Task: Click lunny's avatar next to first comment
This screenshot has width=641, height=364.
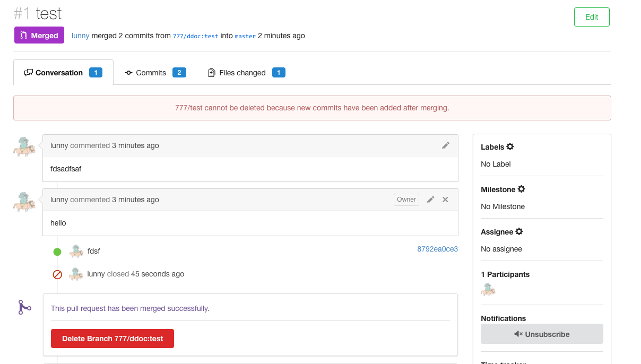Action: coord(24,146)
